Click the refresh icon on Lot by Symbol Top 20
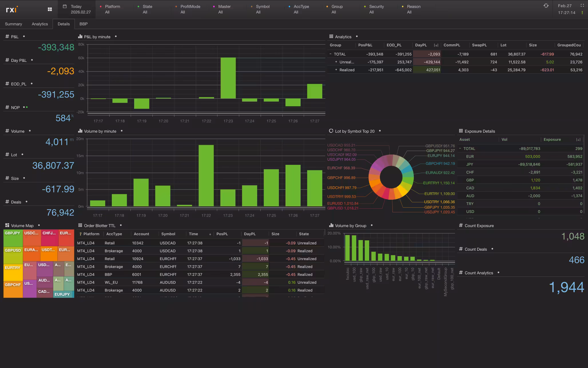Image resolution: width=588 pixels, height=368 pixels. click(331, 131)
